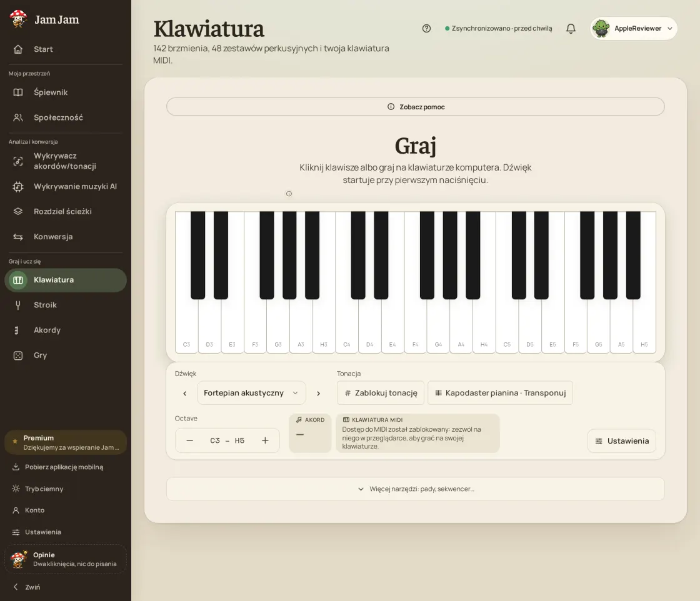The width and height of the screenshot is (700, 601).
Task: Click the Zobacz pomoc button
Action: pyautogui.click(x=415, y=107)
